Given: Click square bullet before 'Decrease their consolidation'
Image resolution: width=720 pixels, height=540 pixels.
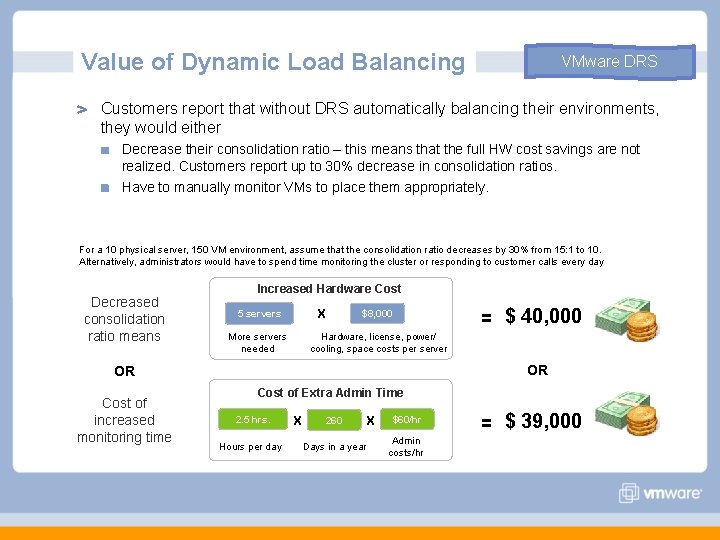Looking at the screenshot, I should 105,150.
